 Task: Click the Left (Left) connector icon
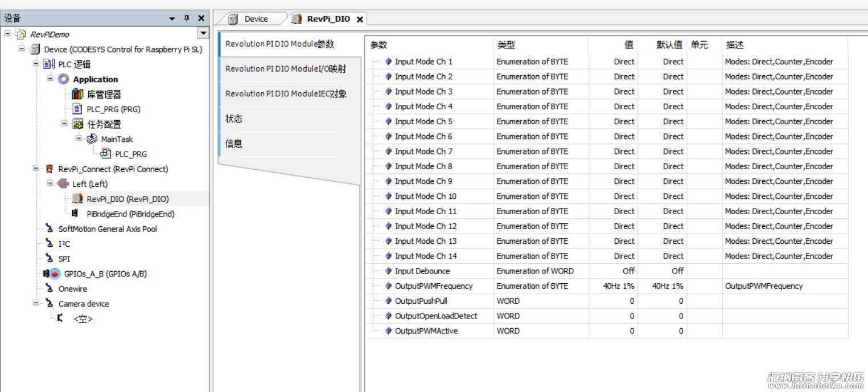click(x=64, y=183)
